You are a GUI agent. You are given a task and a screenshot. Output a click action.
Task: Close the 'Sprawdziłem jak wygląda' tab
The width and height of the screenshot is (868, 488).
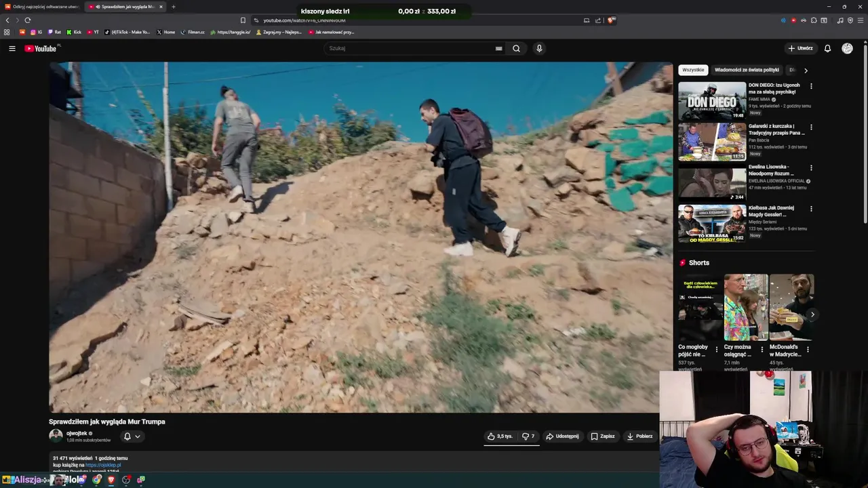pyautogui.click(x=161, y=7)
